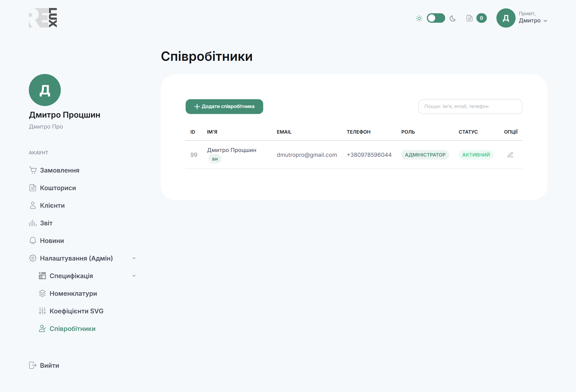Click the Коефіцієнти SVG sliders icon
Viewport: 576px width, 392px height.
coord(42,311)
